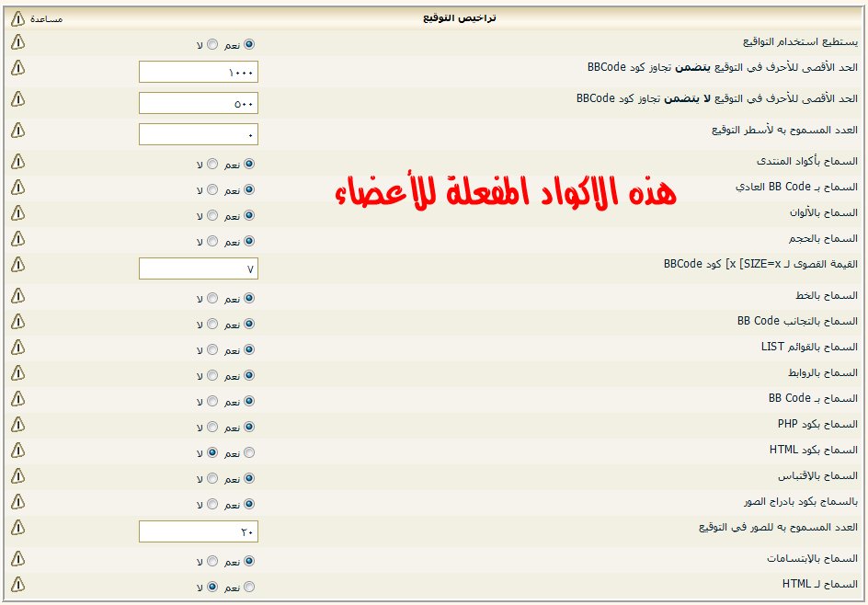Image resolution: width=868 pixels, height=605 pixels.
Task: Open help for the quote (الإقتباس) permission row
Action: pos(17,476)
